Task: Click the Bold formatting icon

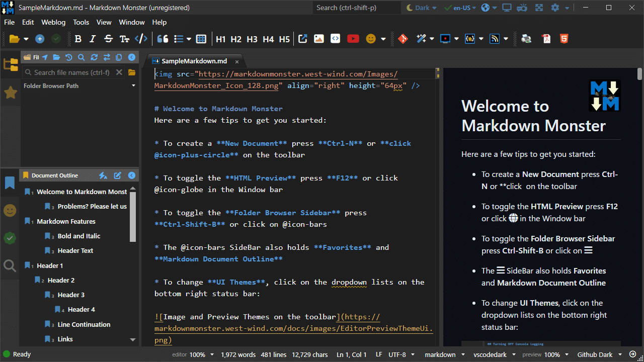Action: click(x=78, y=39)
